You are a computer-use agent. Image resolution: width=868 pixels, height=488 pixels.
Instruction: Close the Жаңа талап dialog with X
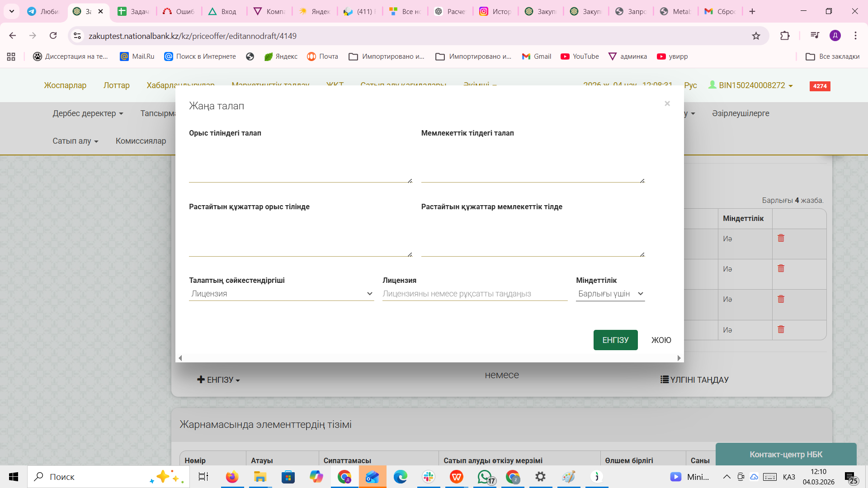click(x=667, y=103)
